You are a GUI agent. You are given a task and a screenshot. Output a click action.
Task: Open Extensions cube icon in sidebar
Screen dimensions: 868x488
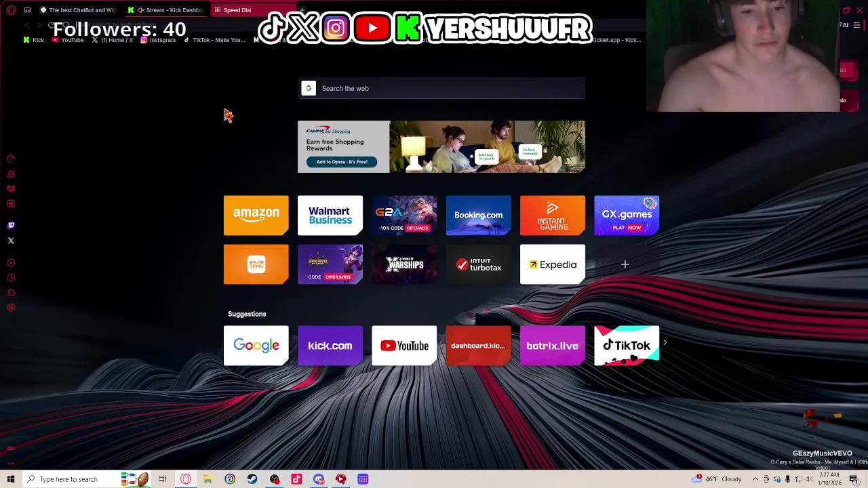(x=11, y=293)
